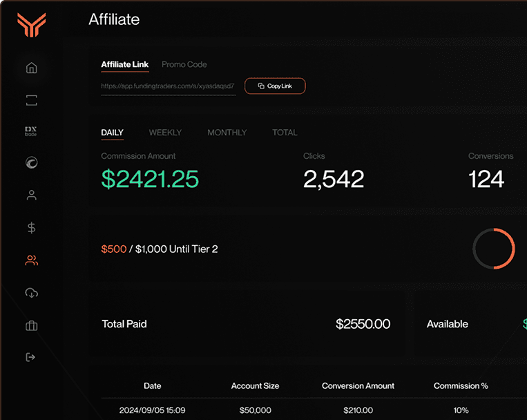The width and height of the screenshot is (527, 420).
Task: Select the TOTAL stats tab
Action: 285,133
